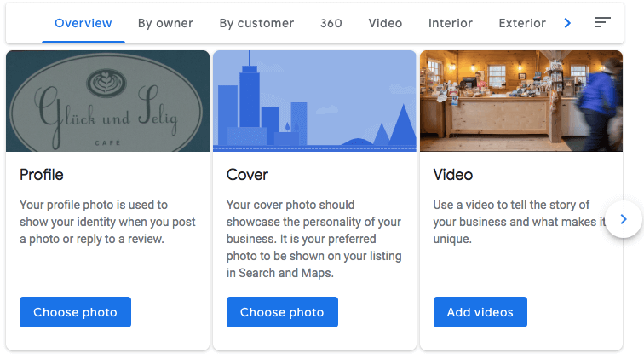Click the Add videos button

[480, 312]
